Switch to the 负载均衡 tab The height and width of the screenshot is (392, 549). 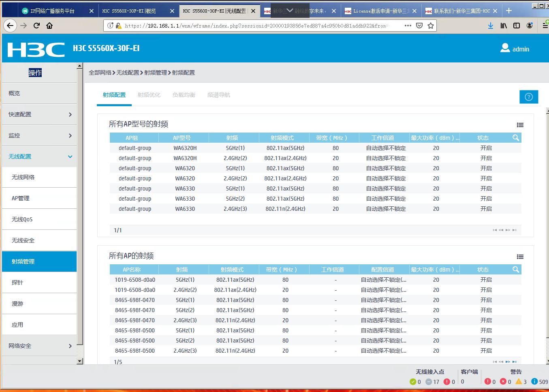coord(184,95)
